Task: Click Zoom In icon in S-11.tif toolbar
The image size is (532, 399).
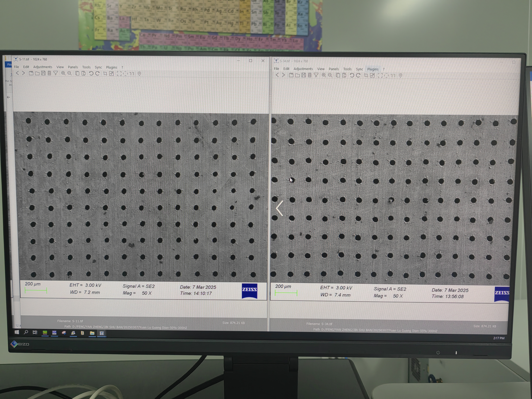Action: coord(63,73)
